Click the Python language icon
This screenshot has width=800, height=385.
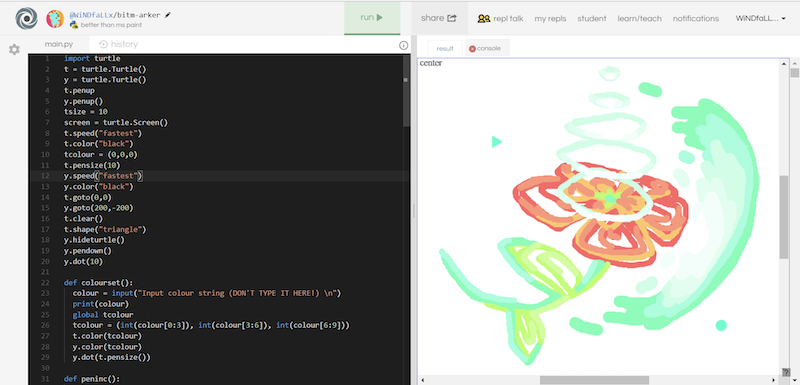pos(74,25)
